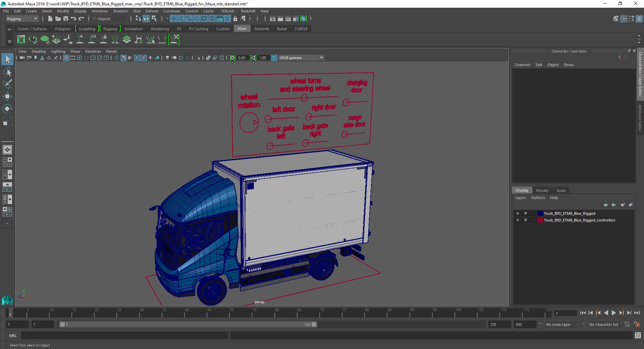
Task: Choose the Rotate tool
Action: coord(7,108)
